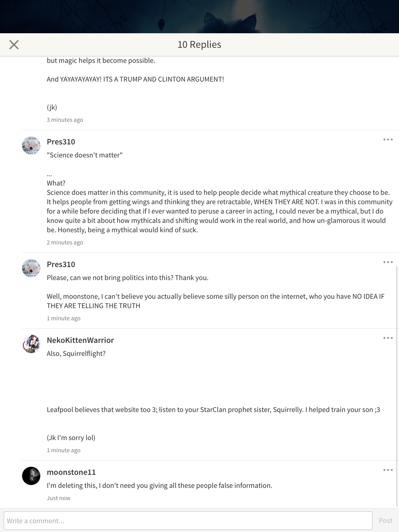
Task: Tap the 10 Replies header title
Action: 199,44
